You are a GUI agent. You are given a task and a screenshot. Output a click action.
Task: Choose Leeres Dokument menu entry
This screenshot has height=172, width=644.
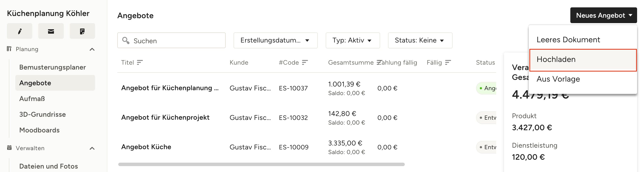click(x=583, y=40)
